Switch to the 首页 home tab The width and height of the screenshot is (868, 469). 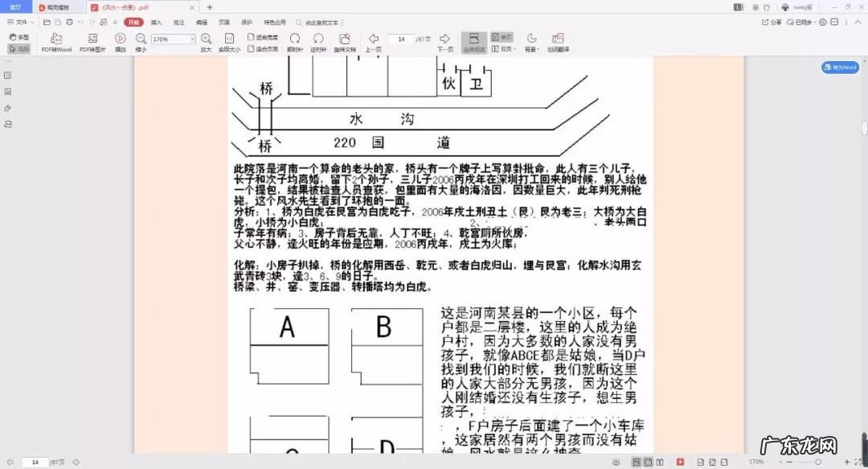point(15,7)
